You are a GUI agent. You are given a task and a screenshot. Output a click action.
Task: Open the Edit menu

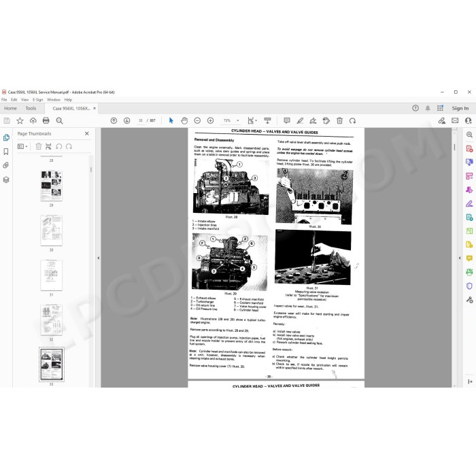[14, 99]
